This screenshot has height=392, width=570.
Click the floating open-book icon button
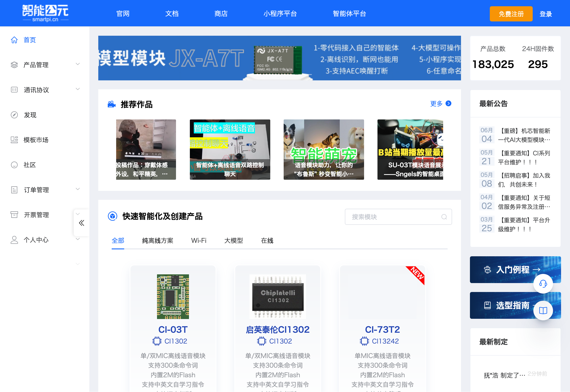point(543,311)
